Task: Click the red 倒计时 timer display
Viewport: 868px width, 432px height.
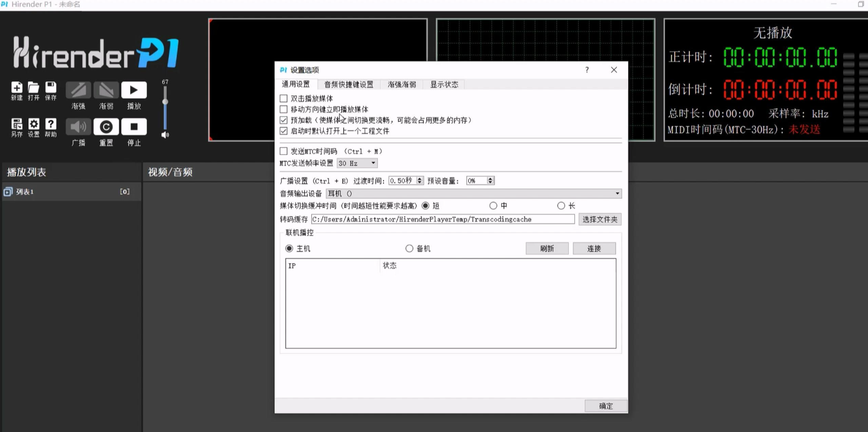Action: 780,90
